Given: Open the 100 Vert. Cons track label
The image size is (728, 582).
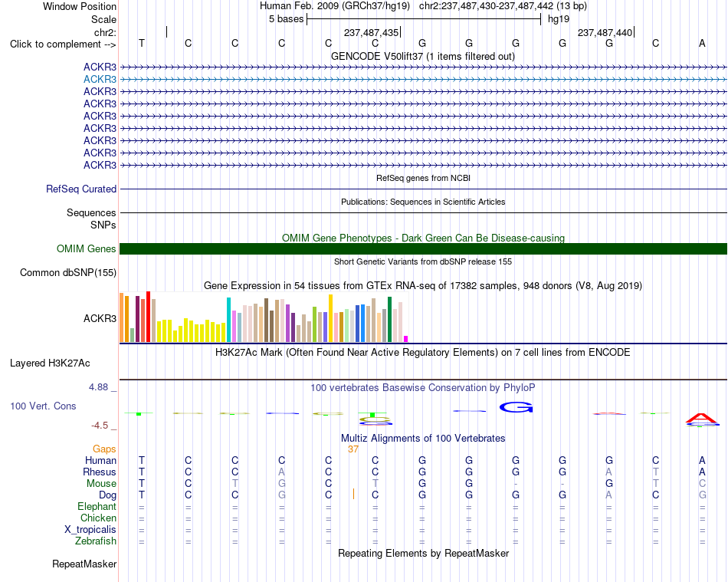Looking at the screenshot, I should click(43, 406).
